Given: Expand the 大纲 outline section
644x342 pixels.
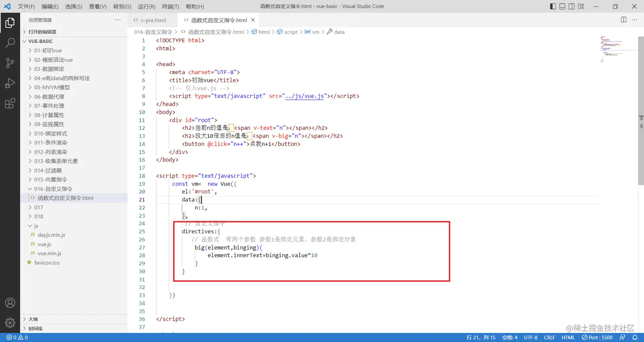Looking at the screenshot, I should pyautogui.click(x=74, y=319).
